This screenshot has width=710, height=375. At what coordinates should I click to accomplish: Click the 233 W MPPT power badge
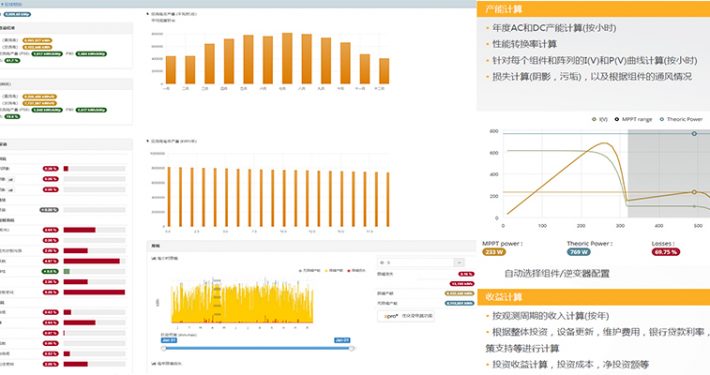coord(494,252)
